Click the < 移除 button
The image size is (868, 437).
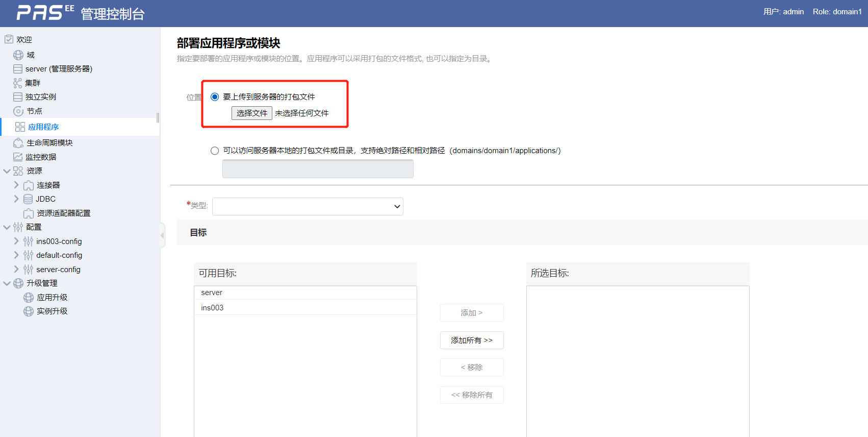[x=472, y=368]
